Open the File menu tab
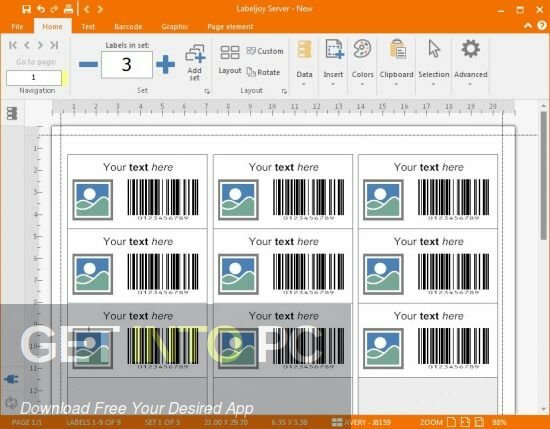Viewport: 550px width, 429px height. (17, 27)
